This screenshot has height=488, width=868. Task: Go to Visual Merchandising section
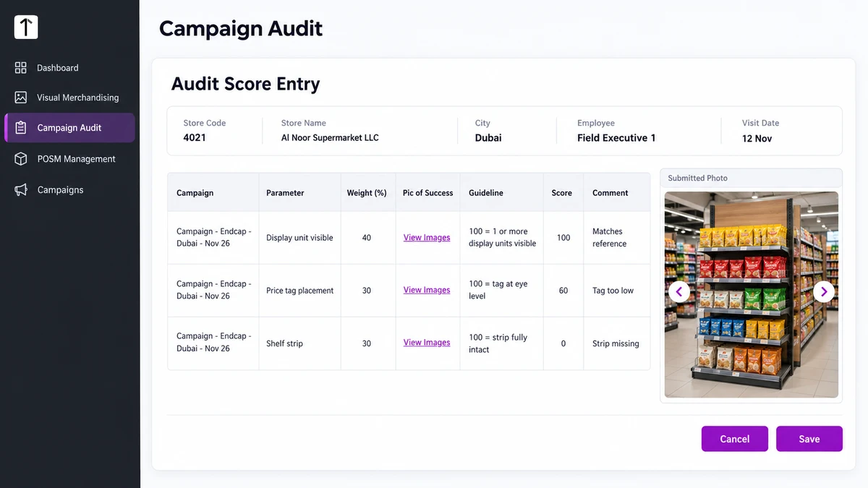(69, 97)
